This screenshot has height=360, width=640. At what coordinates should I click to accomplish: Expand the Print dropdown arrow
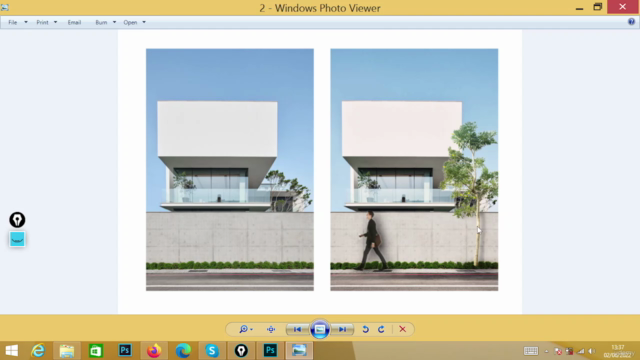click(56, 22)
